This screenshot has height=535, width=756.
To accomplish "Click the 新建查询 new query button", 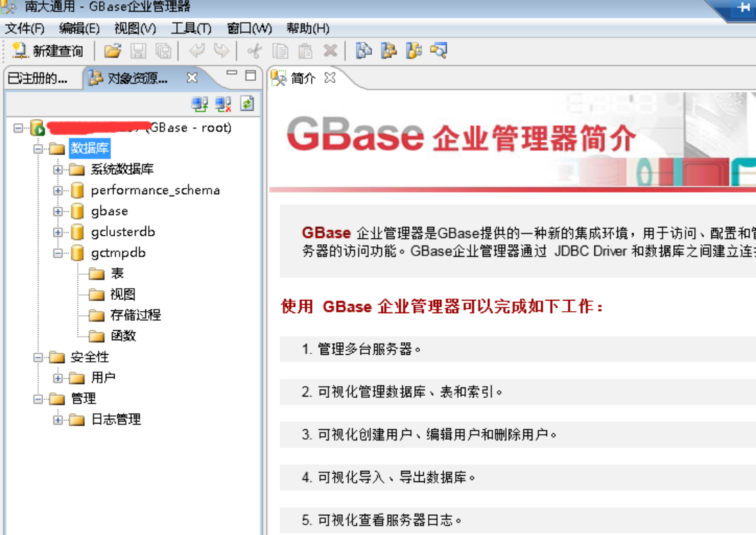I will [x=47, y=51].
